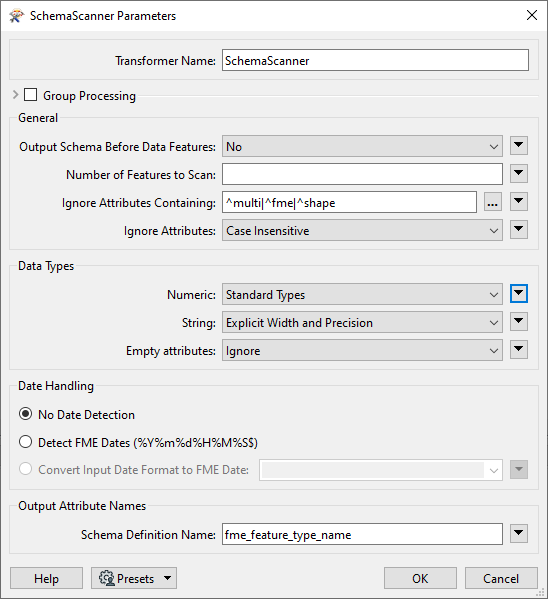Open highlighted arrow menu beside Numeric
The image size is (548, 599).
[519, 294]
